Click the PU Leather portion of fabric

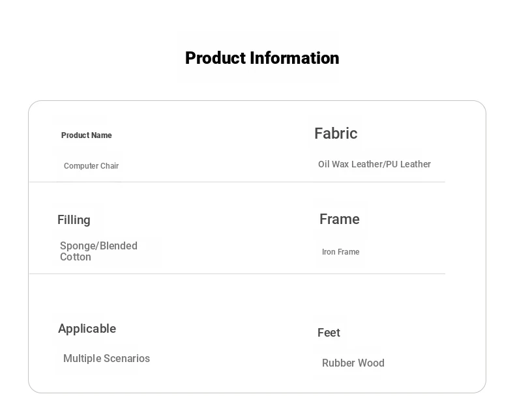tap(408, 164)
